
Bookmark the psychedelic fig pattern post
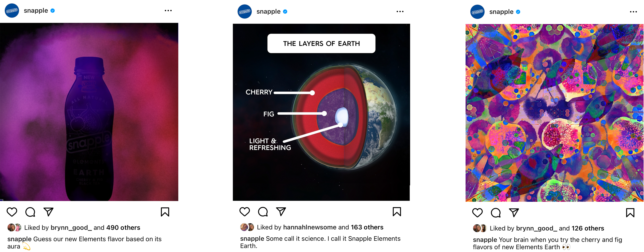(630, 212)
